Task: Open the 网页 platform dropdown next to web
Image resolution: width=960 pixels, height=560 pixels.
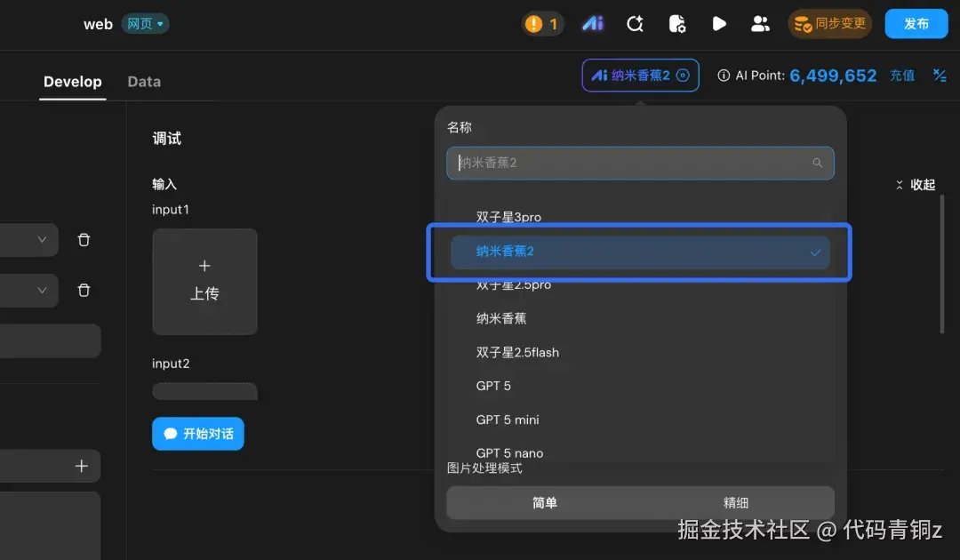Action: pyautogui.click(x=145, y=24)
